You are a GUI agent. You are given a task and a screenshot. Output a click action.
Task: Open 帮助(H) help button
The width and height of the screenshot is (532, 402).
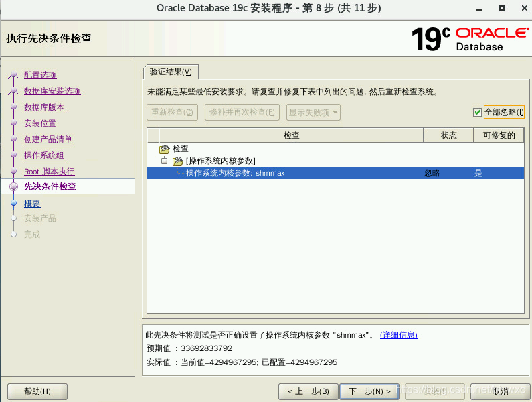pos(37,391)
